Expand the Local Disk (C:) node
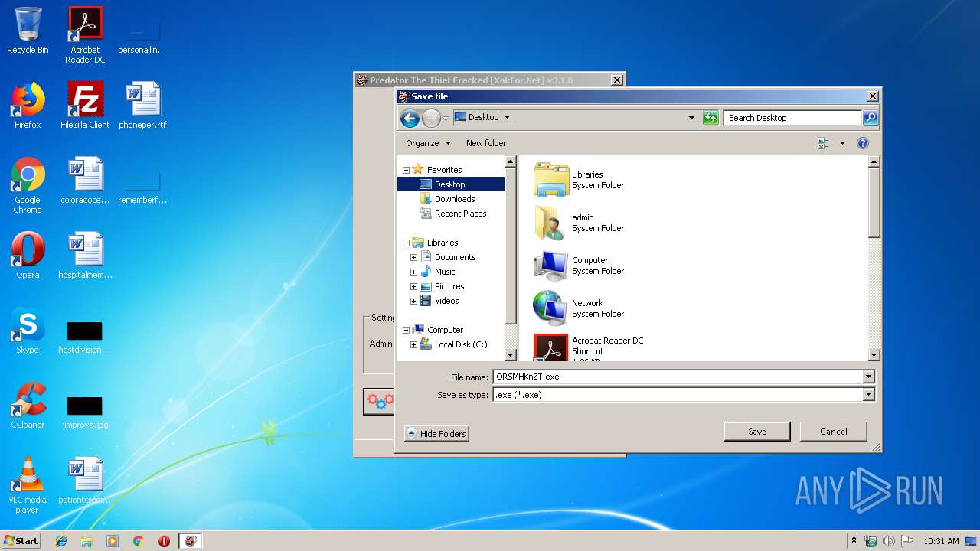This screenshot has height=551, width=980. (x=413, y=344)
